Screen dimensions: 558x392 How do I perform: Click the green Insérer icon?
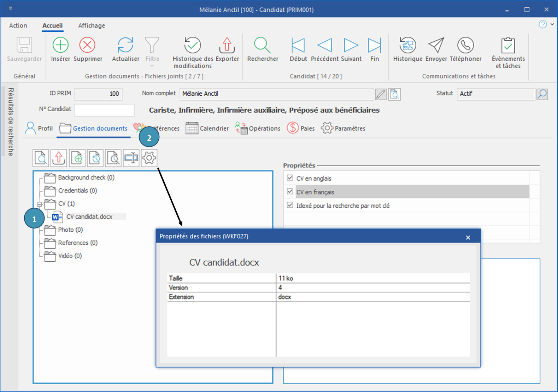click(x=60, y=45)
